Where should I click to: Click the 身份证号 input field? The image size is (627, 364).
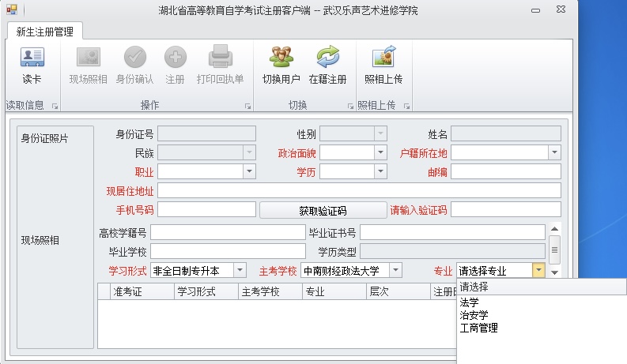coord(206,133)
